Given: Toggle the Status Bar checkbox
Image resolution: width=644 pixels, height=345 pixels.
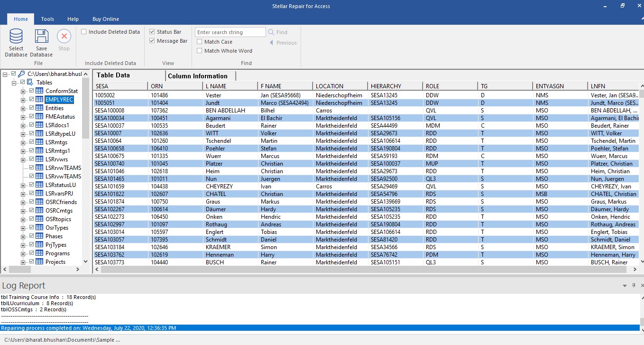Looking at the screenshot, I should tap(152, 32).
